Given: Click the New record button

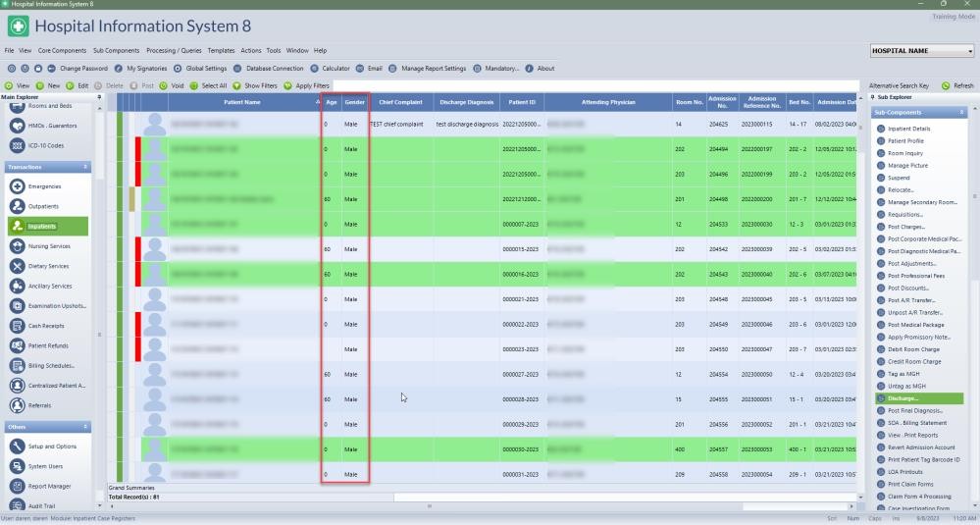Looking at the screenshot, I should (47, 86).
